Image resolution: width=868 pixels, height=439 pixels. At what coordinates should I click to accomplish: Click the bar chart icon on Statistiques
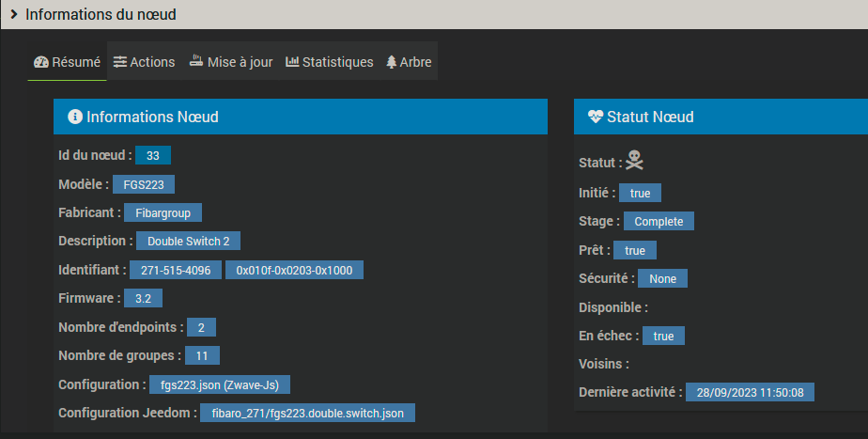292,62
